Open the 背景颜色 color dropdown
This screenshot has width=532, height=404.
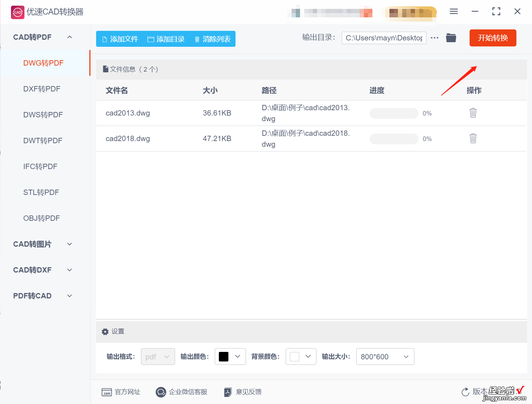[301, 357]
